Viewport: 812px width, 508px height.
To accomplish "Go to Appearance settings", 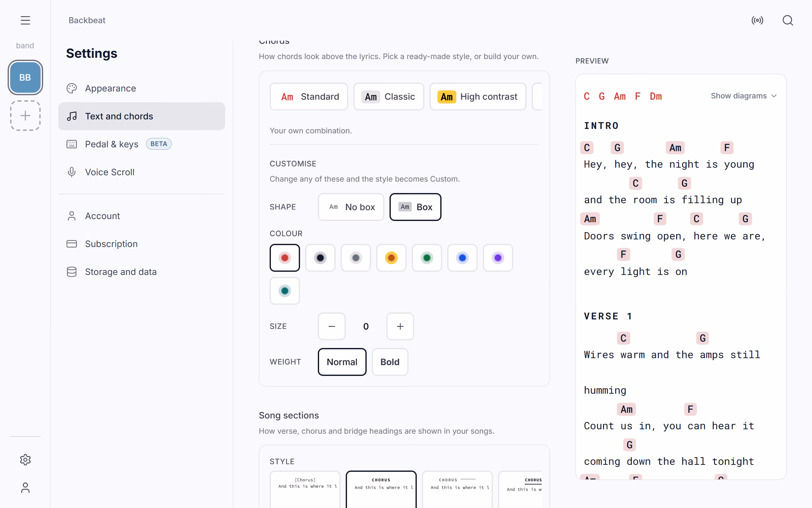I will click(141, 88).
